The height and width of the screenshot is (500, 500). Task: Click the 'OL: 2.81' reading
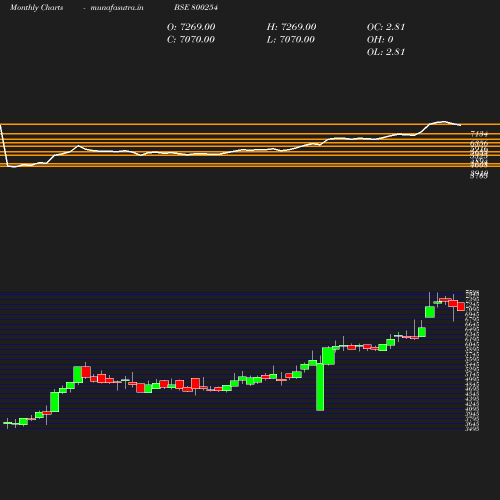(386, 52)
